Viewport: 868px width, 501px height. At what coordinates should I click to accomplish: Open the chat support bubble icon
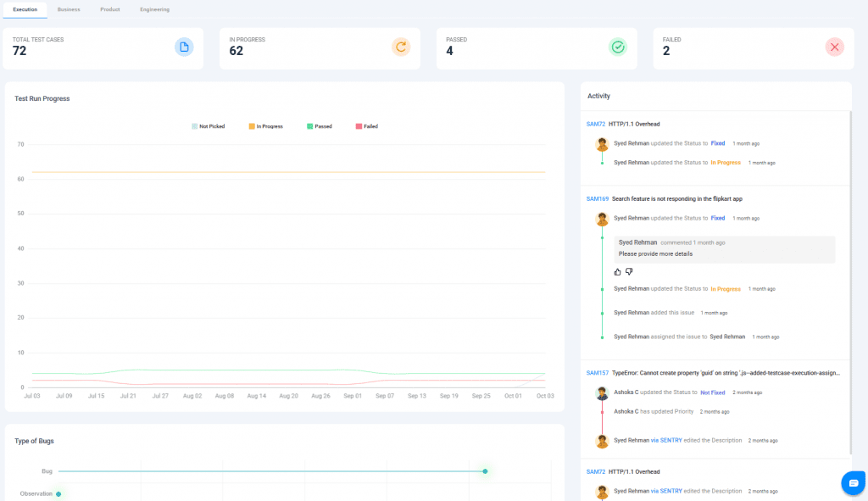point(852,482)
